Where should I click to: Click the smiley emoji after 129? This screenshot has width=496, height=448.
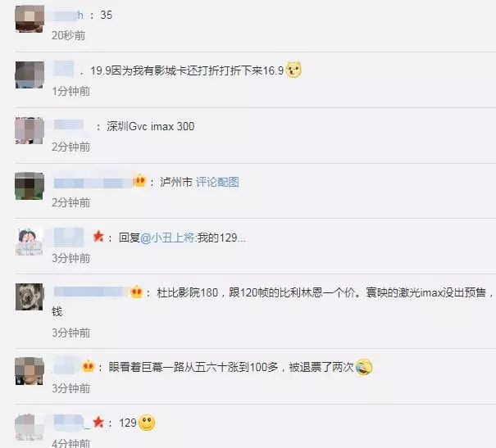tap(147, 423)
